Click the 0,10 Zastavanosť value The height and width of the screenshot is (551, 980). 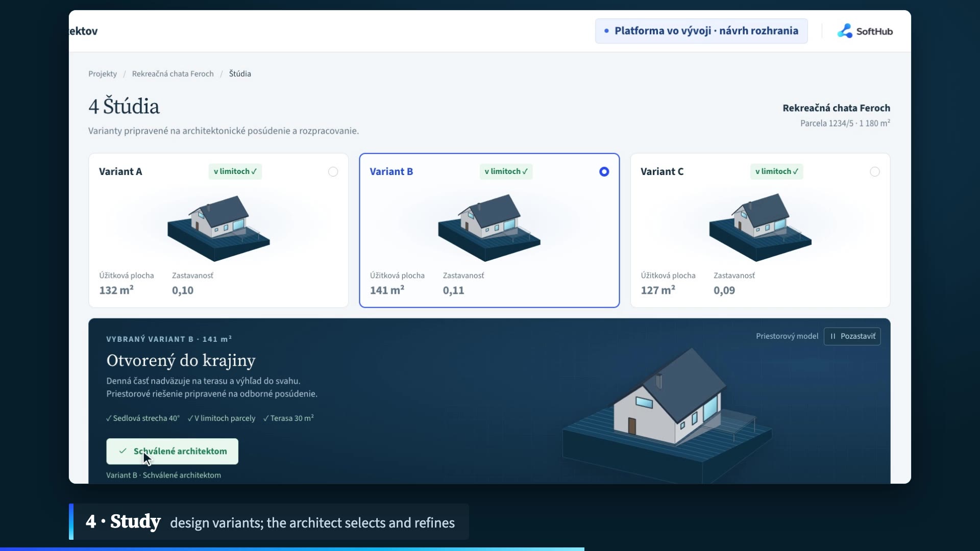tap(183, 291)
